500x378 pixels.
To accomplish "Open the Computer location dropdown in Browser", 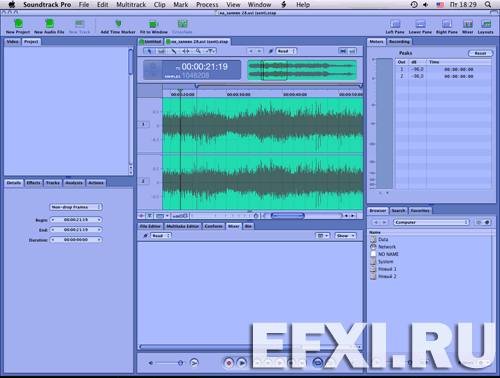I will [431, 222].
